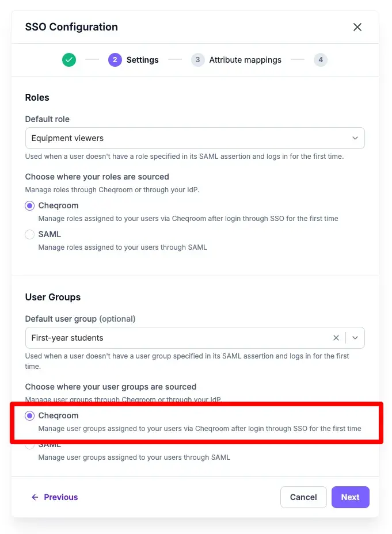Select SAML radio for roles
This screenshot has width=392, height=534.
(x=29, y=234)
